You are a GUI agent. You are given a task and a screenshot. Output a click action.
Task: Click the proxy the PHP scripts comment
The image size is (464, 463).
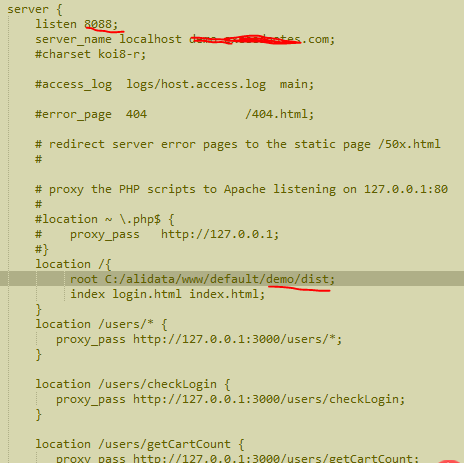point(241,189)
